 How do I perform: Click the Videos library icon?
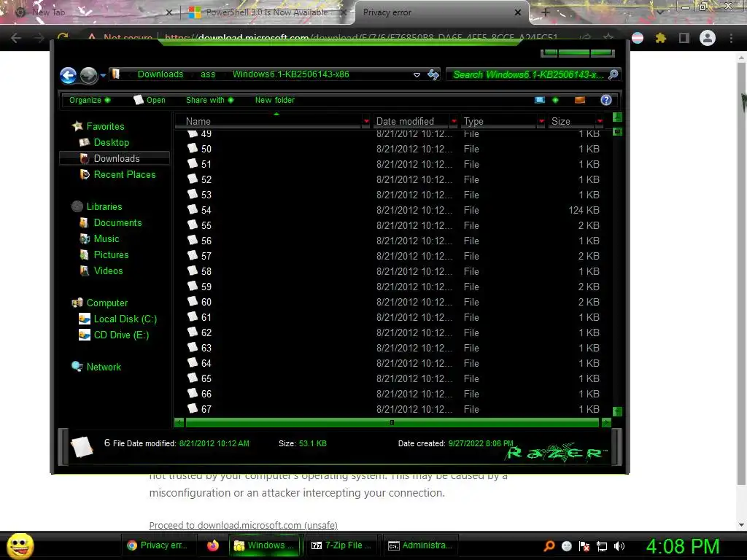coord(85,271)
